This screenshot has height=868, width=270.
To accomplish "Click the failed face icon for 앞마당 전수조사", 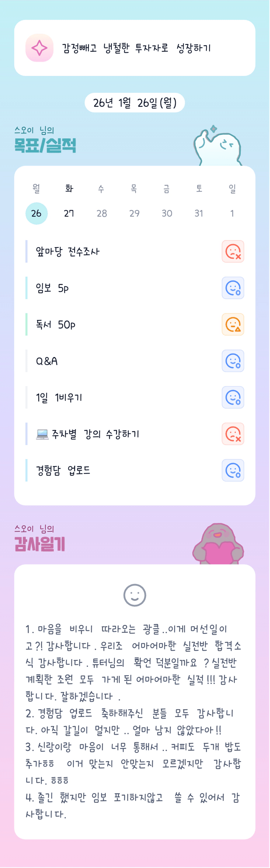I will click(233, 251).
